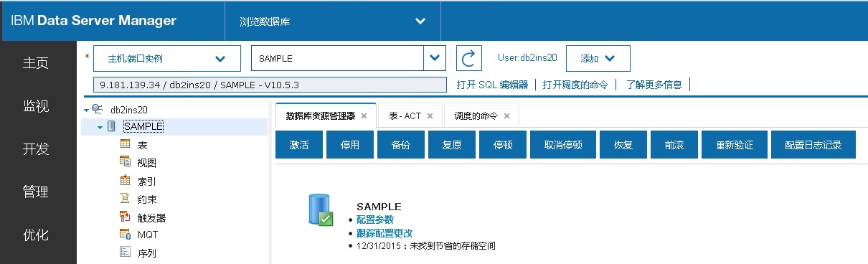
Task: Click the 停顿 button
Action: [503, 144]
